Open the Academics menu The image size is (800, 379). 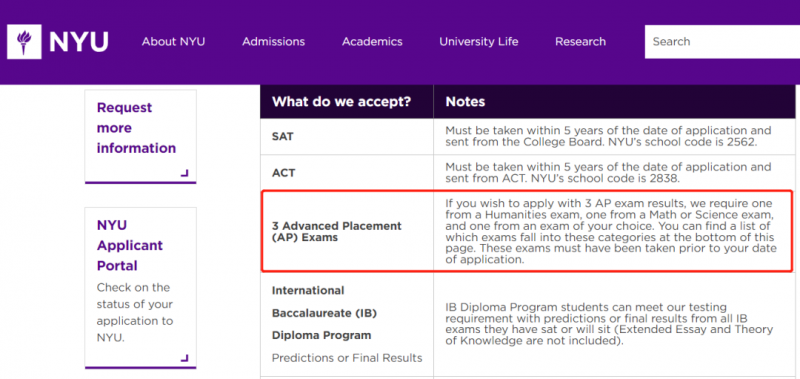[372, 42]
